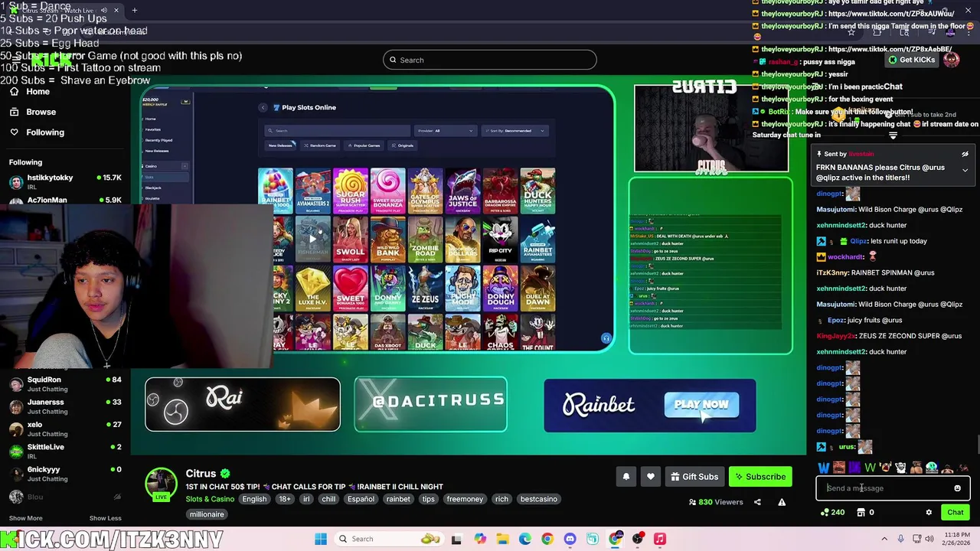This screenshot has height=551, width=980.
Task: Launch Microsoft Edge from the taskbar
Action: click(525, 539)
